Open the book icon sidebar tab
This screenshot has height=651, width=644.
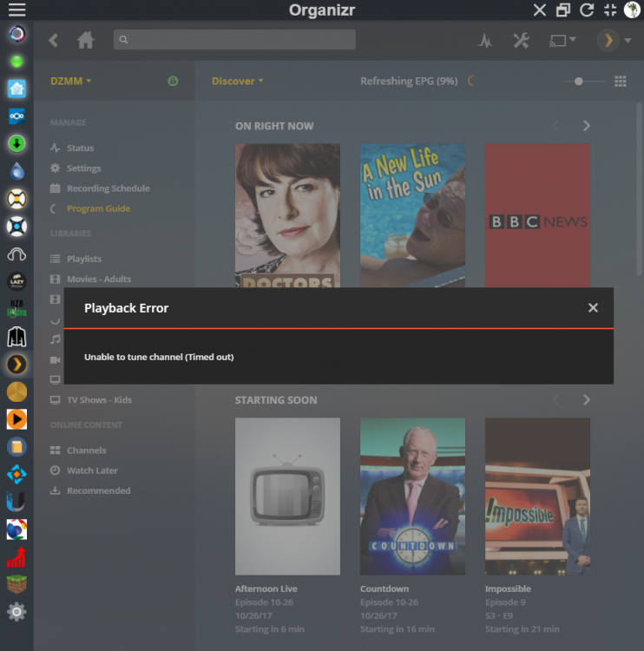pyautogui.click(x=16, y=447)
